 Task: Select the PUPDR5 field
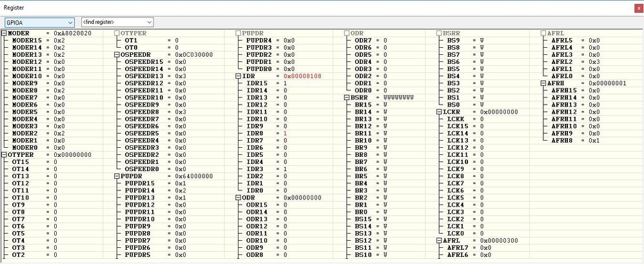pos(155,255)
